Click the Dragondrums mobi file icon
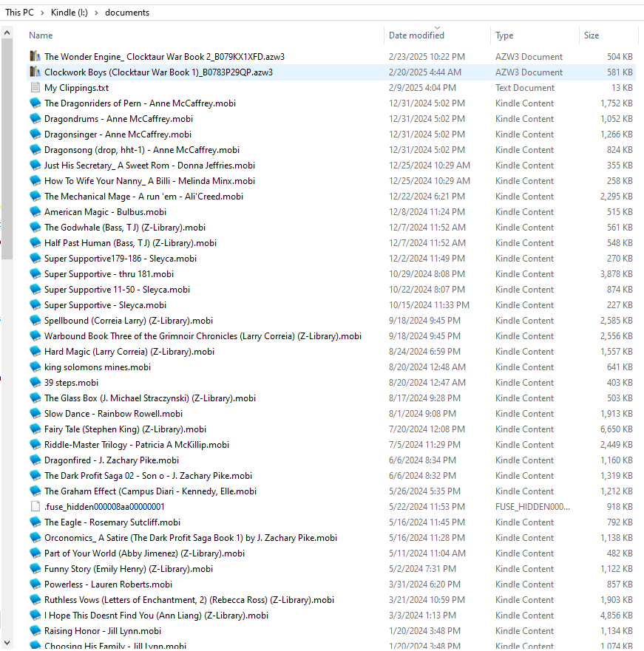 35,119
